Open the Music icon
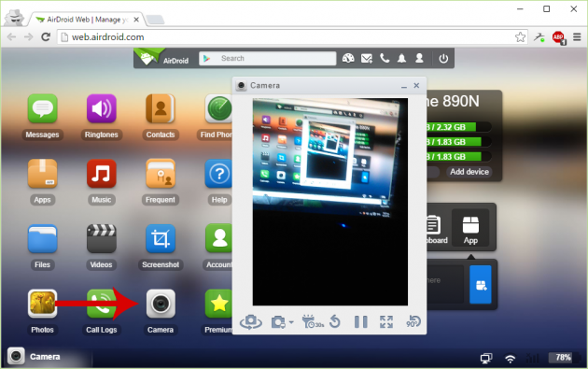 [101, 174]
